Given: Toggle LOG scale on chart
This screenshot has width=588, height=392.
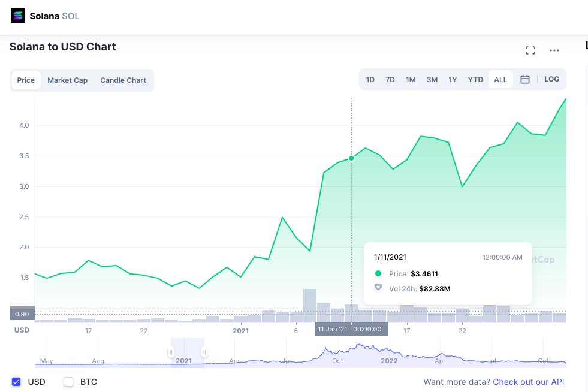Looking at the screenshot, I should click(x=551, y=79).
